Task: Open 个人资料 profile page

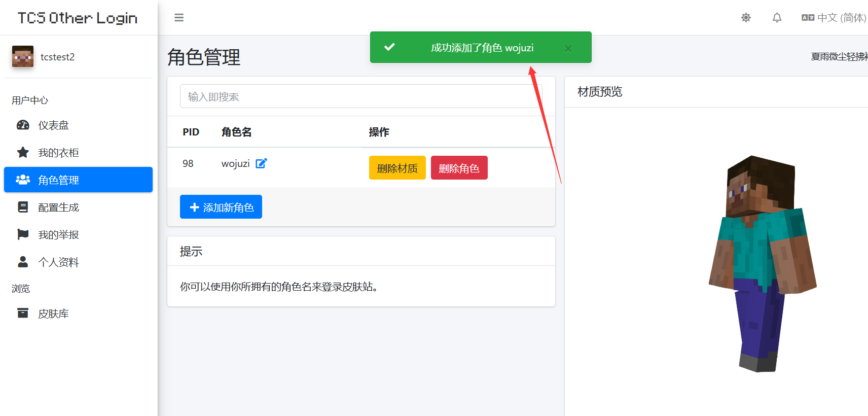Action: pos(58,262)
